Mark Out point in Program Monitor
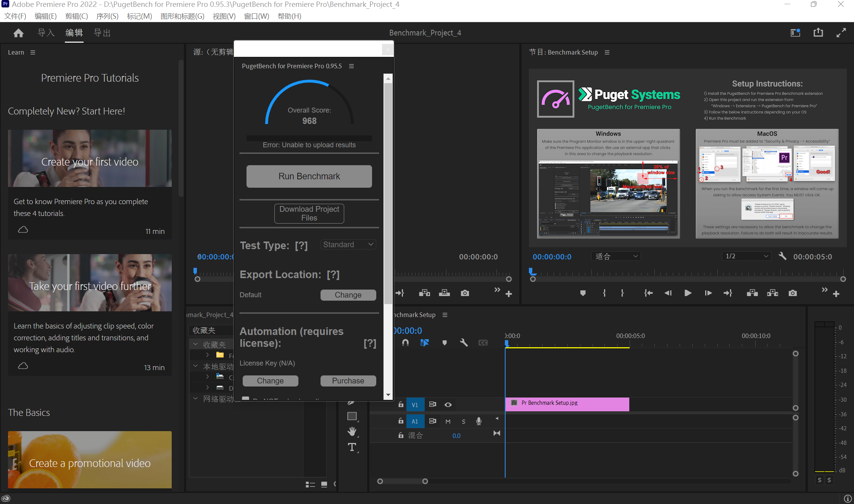Image resolution: width=854 pixels, height=504 pixels. (622, 293)
